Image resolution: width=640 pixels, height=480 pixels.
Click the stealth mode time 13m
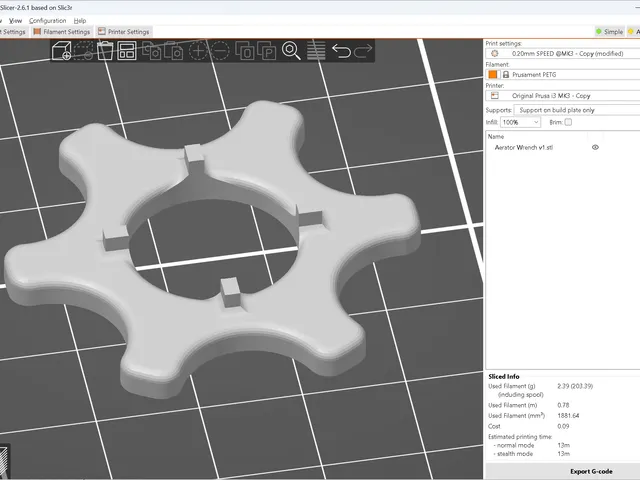(564, 454)
